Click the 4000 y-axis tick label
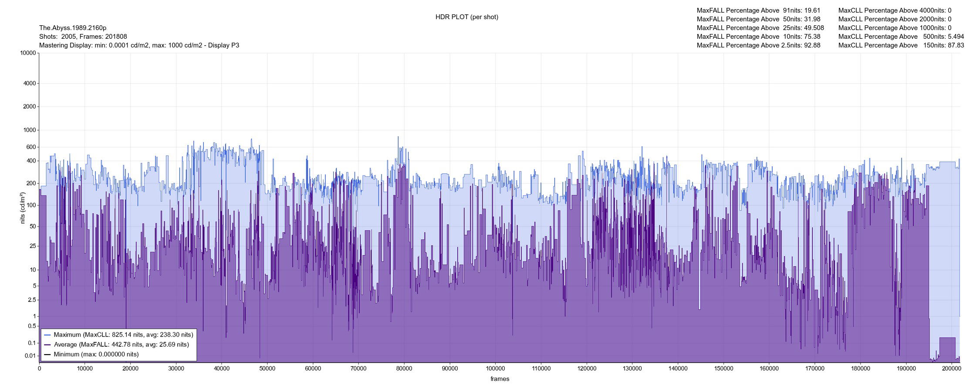980x392 pixels. tap(30, 83)
